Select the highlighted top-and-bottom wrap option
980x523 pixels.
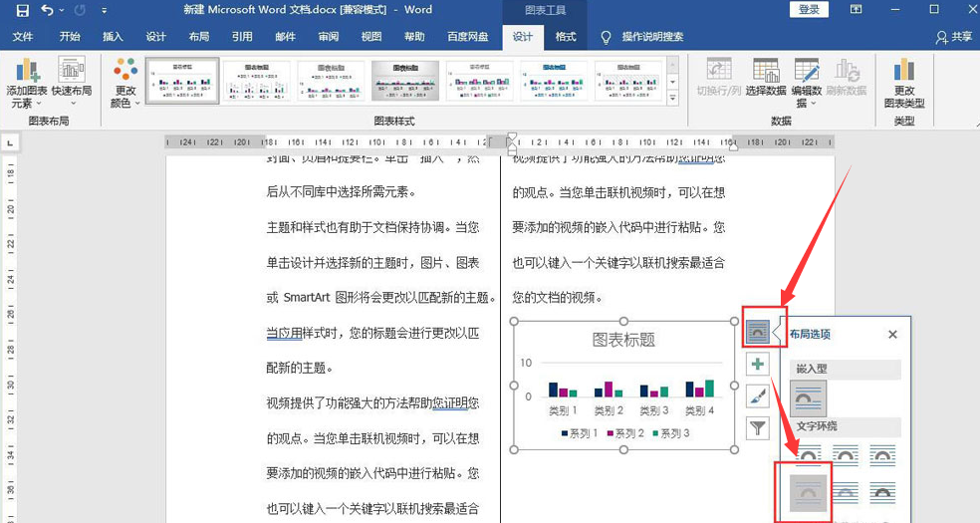click(x=809, y=492)
